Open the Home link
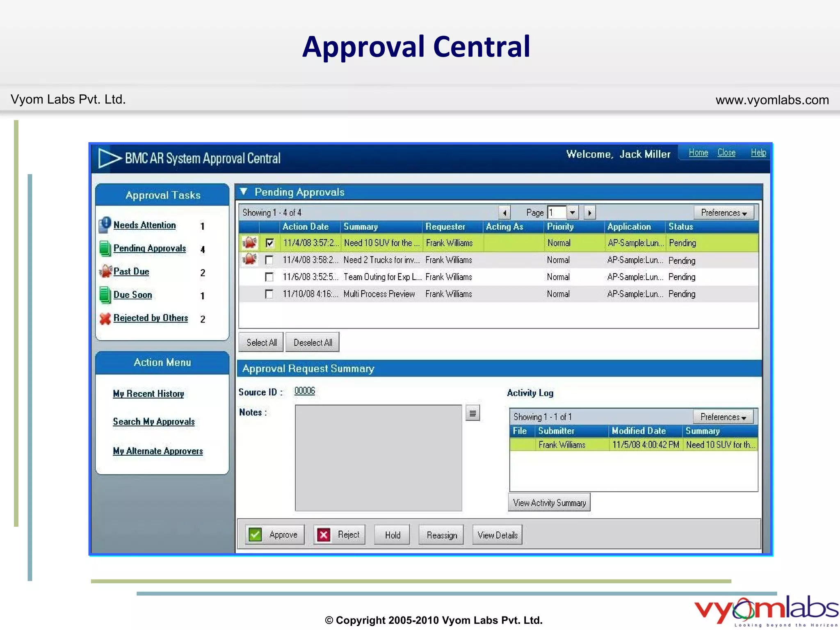840x630 pixels. [x=698, y=153]
